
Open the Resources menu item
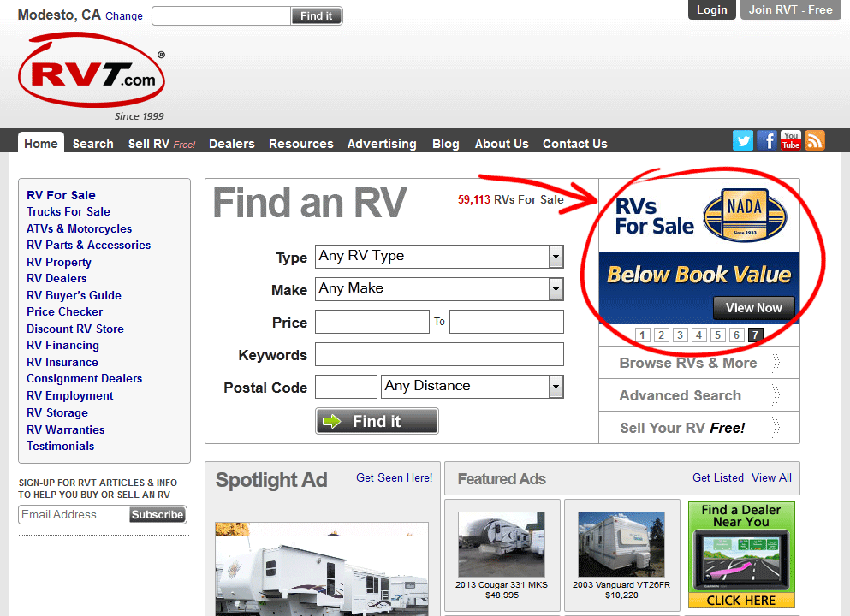pyautogui.click(x=300, y=144)
